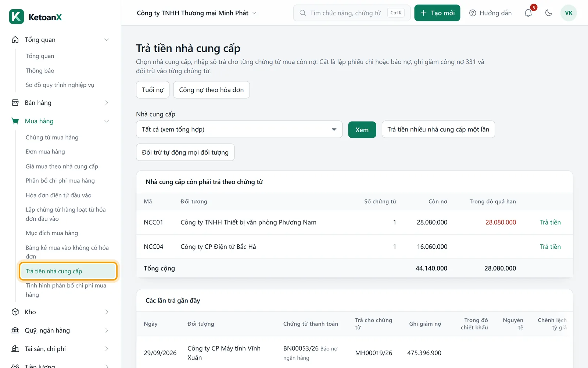588x368 pixels.
Task: Click the KetoanX logo icon
Action: point(17,17)
